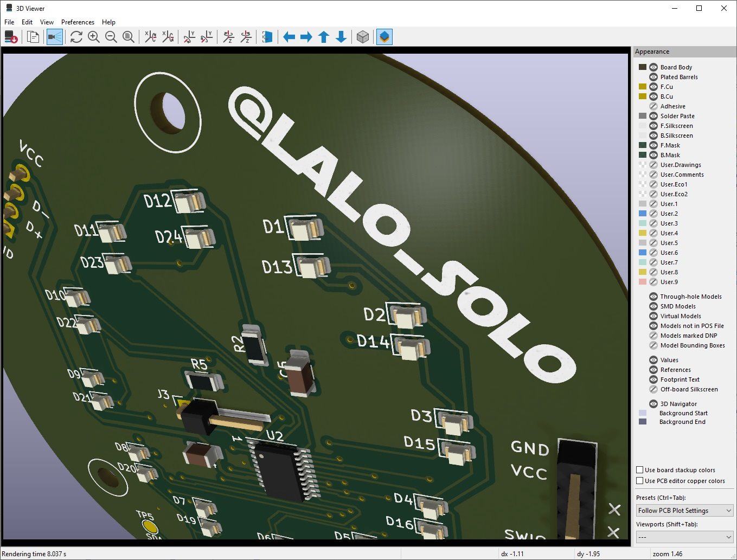Screen dimensions: 737x560
Task: Flip the board view
Action: (x=267, y=37)
